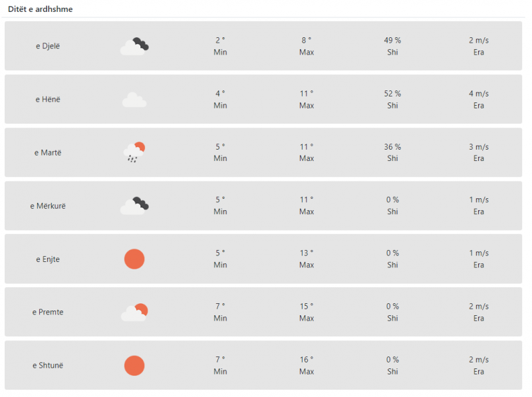Click the 3 m/s Era value for e Martë
Image resolution: width=532 pixels, height=397 pixels.
click(479, 147)
